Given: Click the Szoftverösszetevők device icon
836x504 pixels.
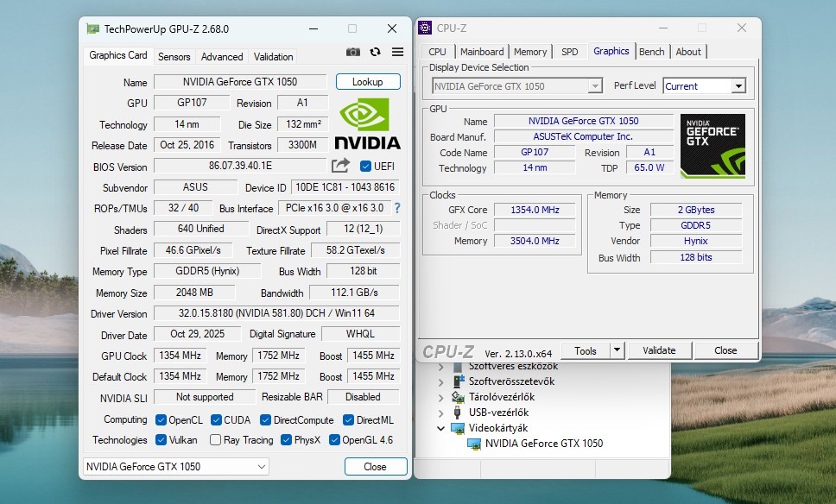Looking at the screenshot, I should pyautogui.click(x=458, y=381).
